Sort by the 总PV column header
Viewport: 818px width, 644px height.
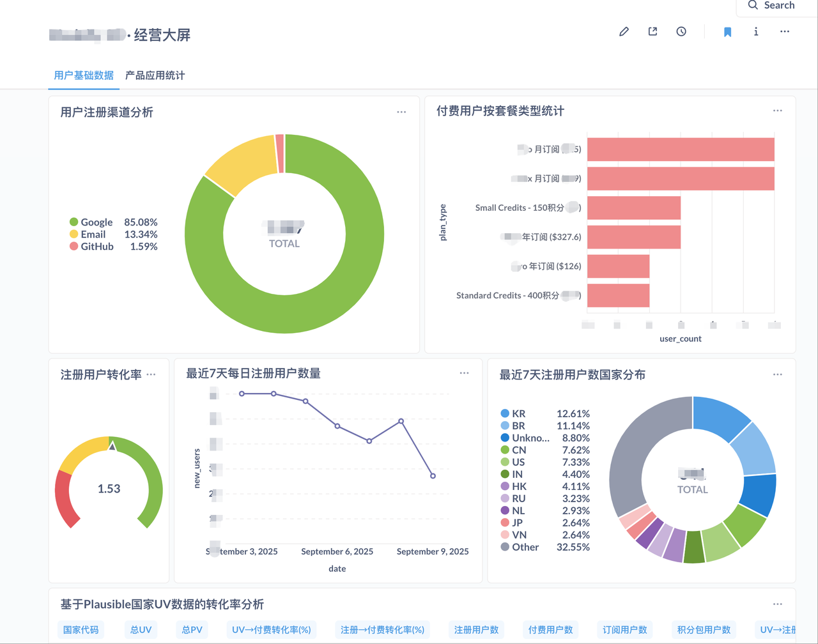tap(192, 629)
